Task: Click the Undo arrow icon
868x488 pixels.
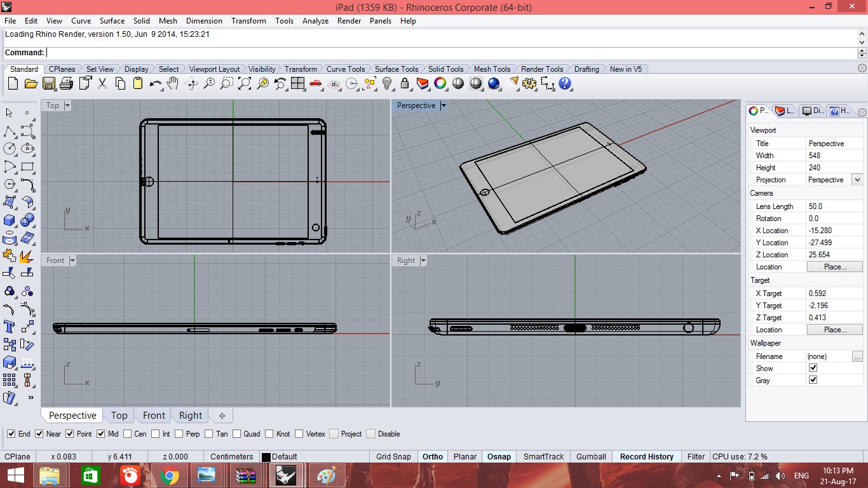Action: pos(155,83)
